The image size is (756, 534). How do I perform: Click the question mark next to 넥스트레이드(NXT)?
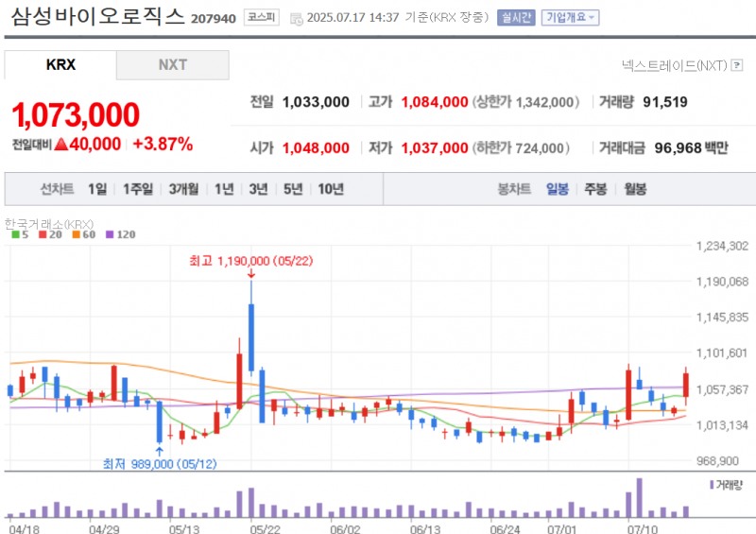736,65
